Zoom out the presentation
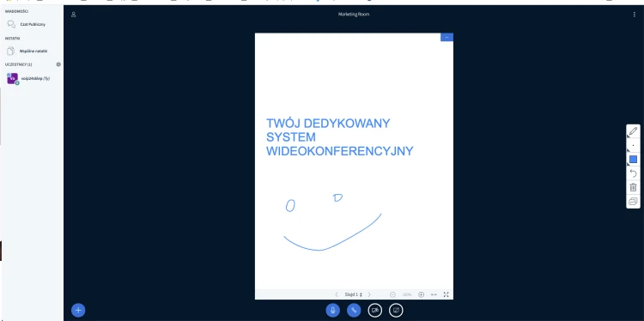Viewport: 644px width, 321px height. click(x=392, y=294)
